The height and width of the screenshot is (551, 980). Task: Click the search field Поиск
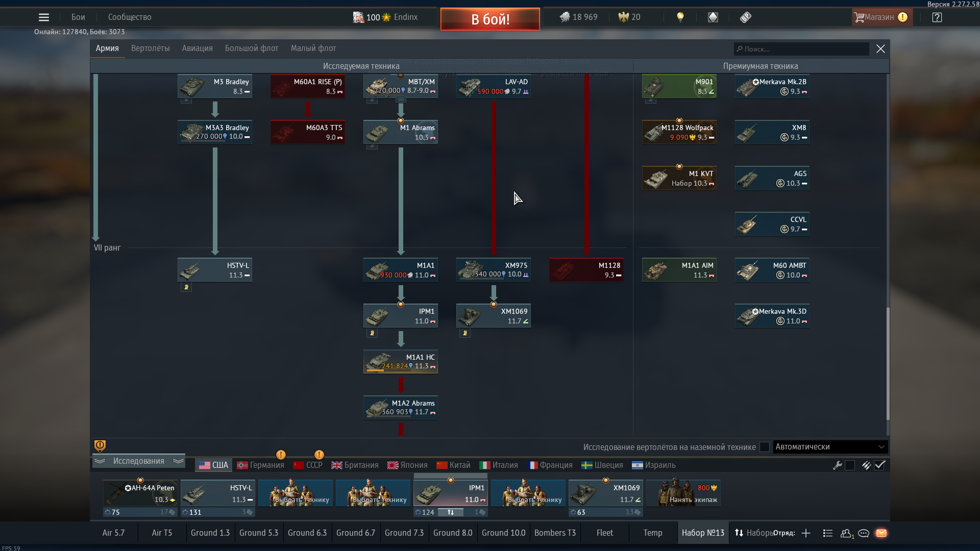801,49
